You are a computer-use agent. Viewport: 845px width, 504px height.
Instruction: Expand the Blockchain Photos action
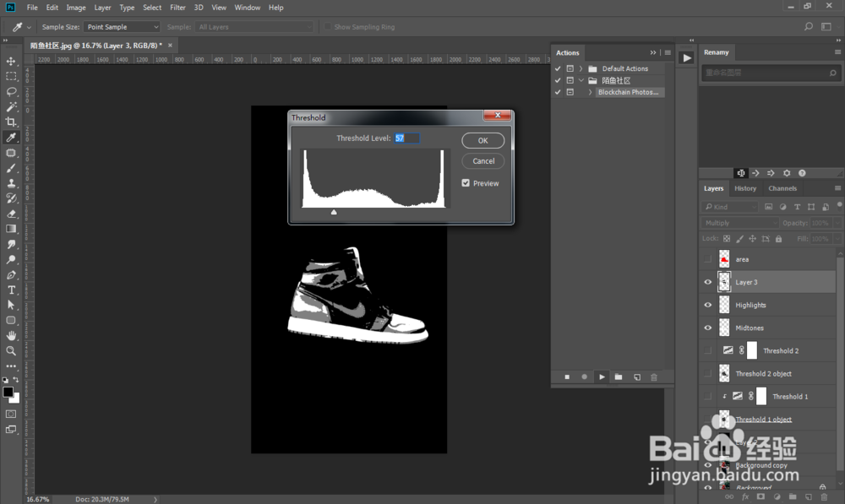click(590, 92)
